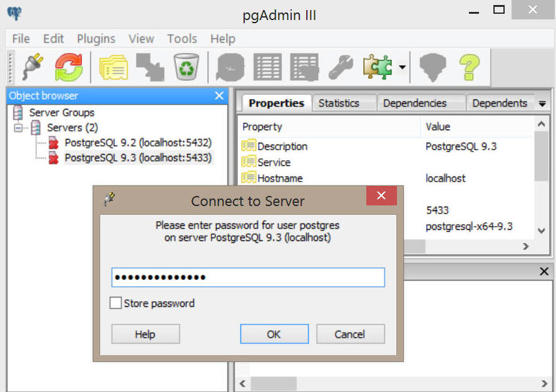Open the tab list dropdown arrow
The height and width of the screenshot is (392, 556).
(542, 103)
